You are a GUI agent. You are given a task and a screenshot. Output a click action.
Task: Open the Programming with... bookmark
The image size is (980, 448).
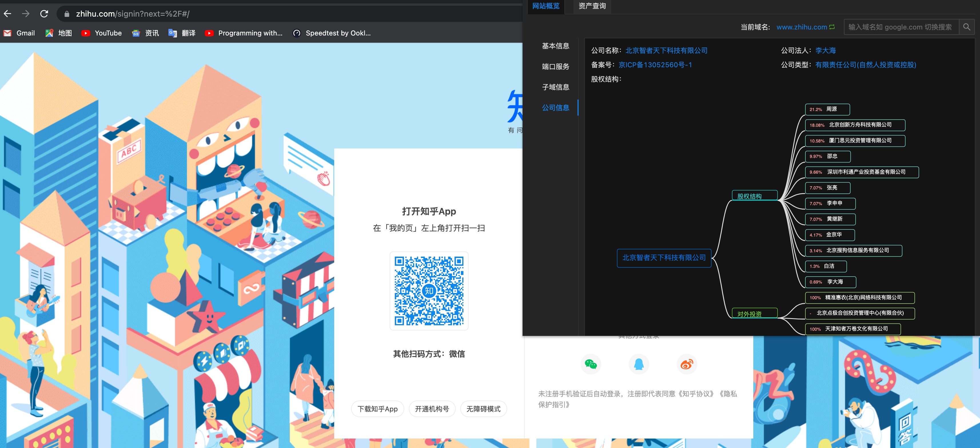244,33
